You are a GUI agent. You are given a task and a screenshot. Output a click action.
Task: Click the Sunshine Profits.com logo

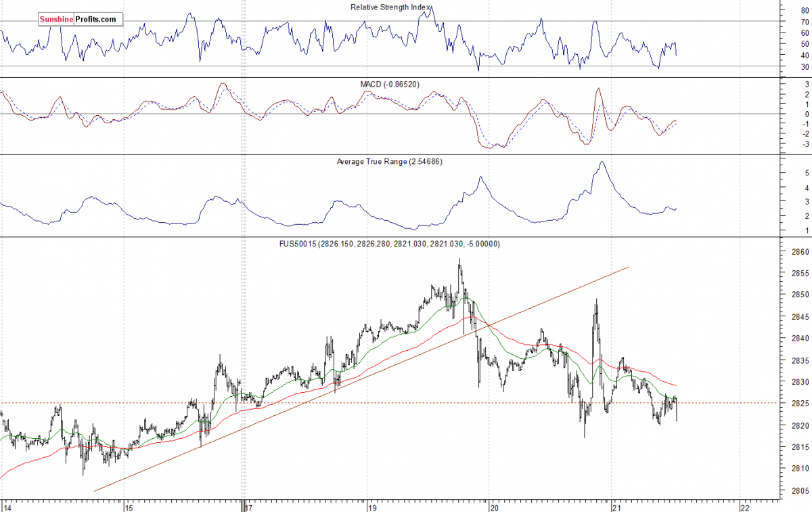[x=81, y=19]
